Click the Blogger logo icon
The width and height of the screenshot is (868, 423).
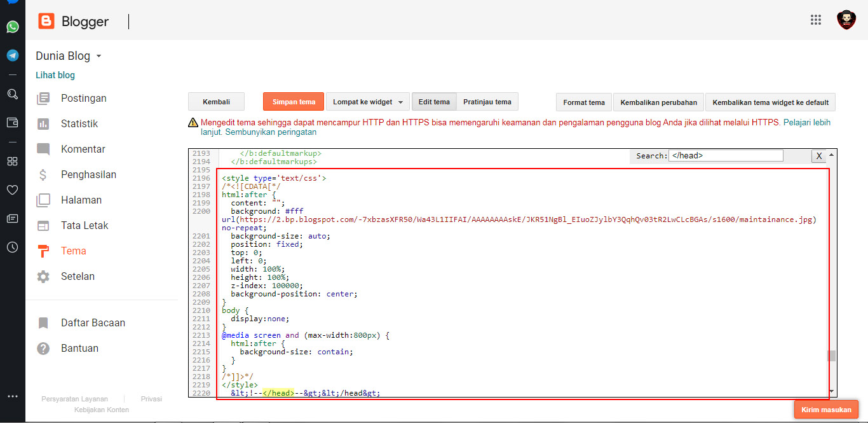click(46, 22)
